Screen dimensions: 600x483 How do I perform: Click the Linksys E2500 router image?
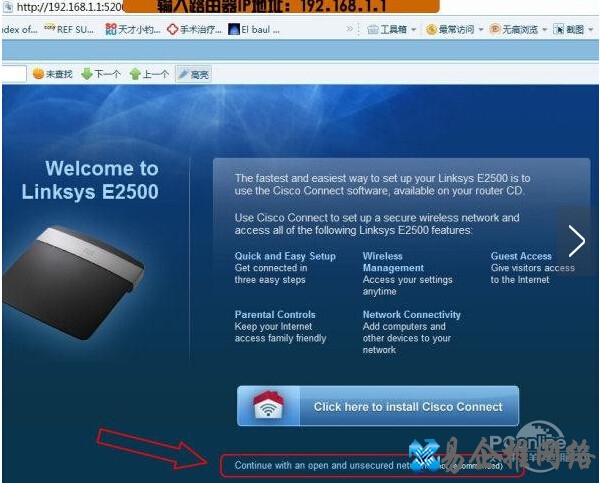coord(73,282)
